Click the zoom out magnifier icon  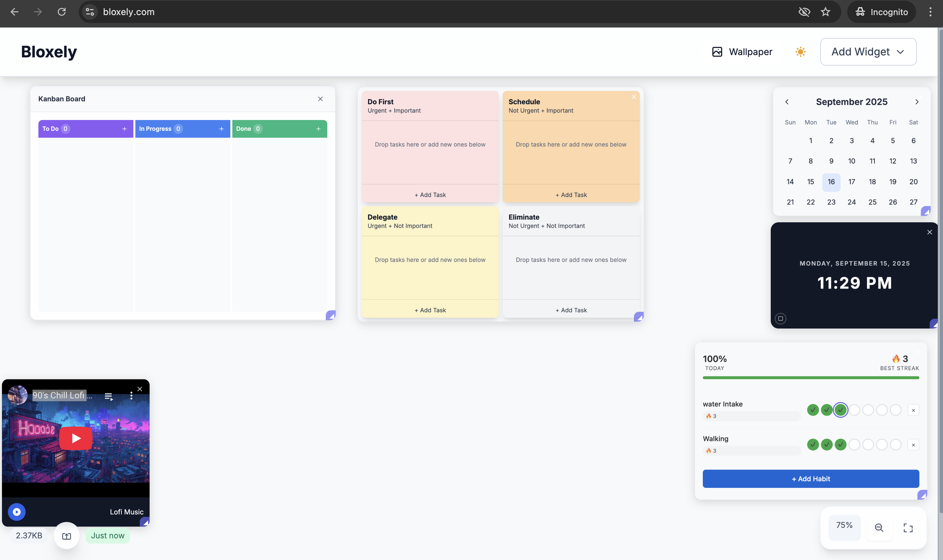[878, 528]
